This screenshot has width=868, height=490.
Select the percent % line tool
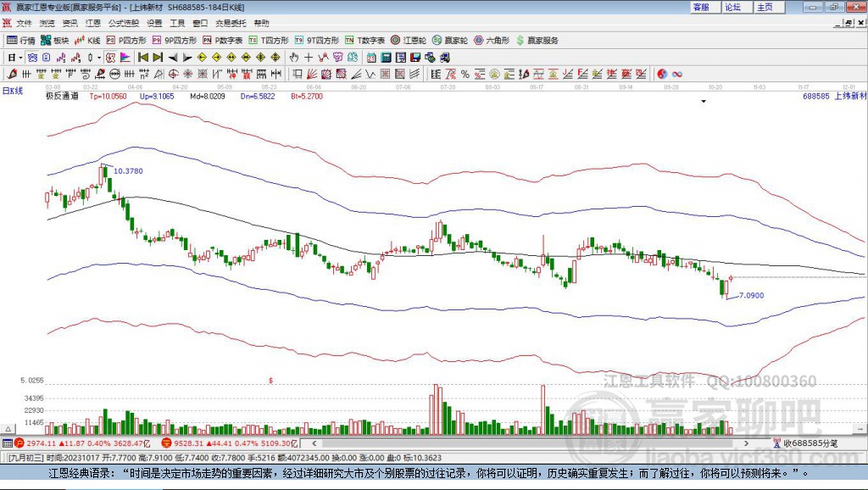[465, 74]
